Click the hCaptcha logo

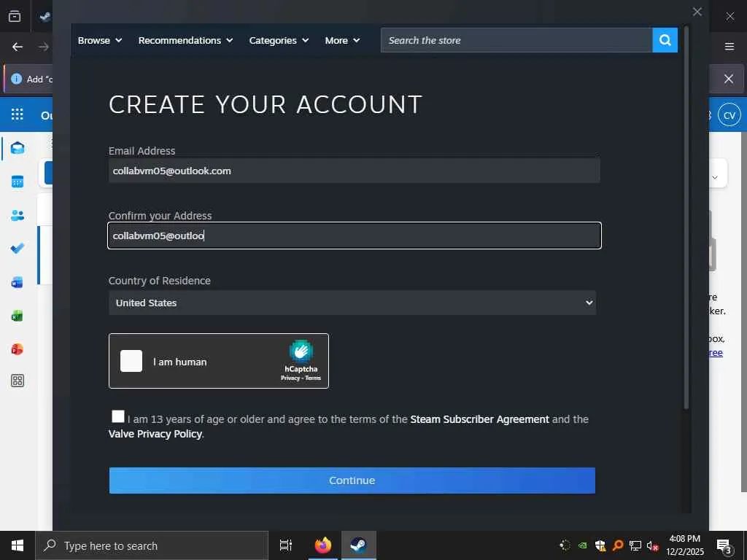pos(301,351)
